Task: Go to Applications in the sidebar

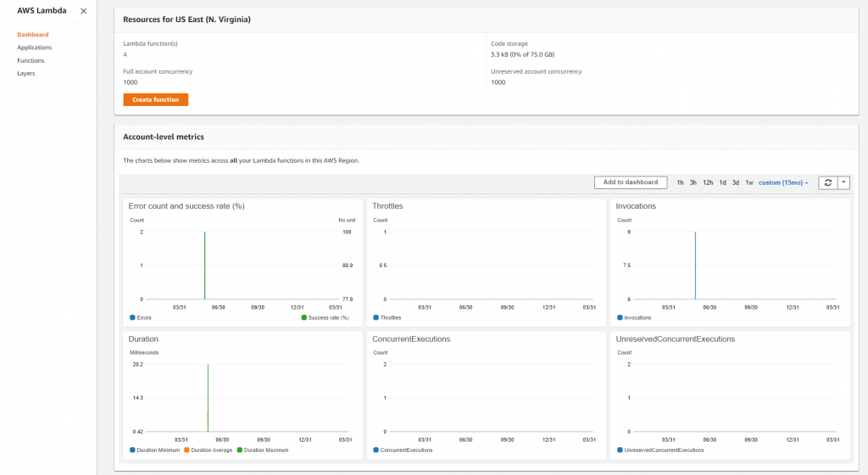Action: click(x=34, y=47)
